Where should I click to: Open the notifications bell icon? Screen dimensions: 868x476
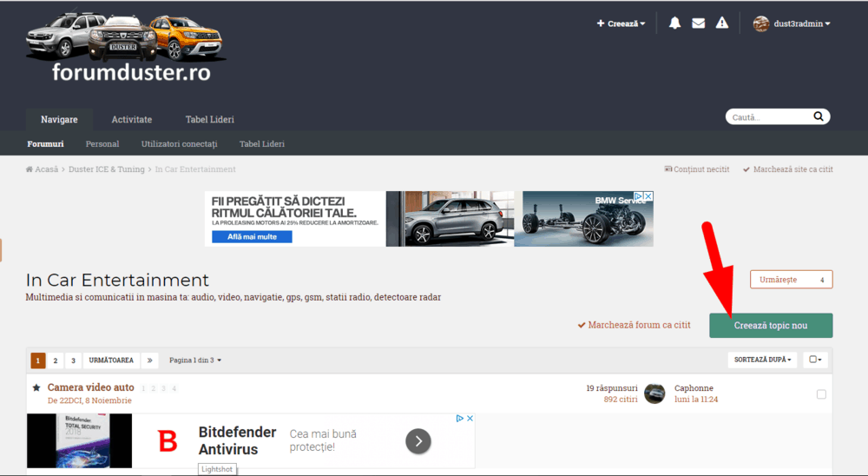coord(674,23)
